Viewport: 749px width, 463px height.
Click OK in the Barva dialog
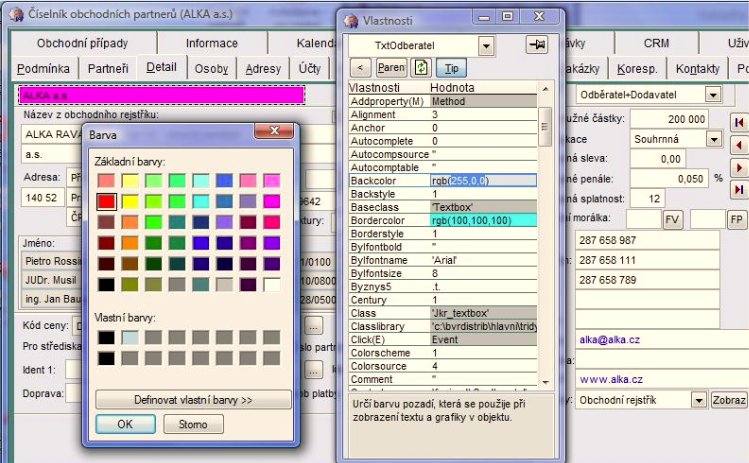pos(125,424)
